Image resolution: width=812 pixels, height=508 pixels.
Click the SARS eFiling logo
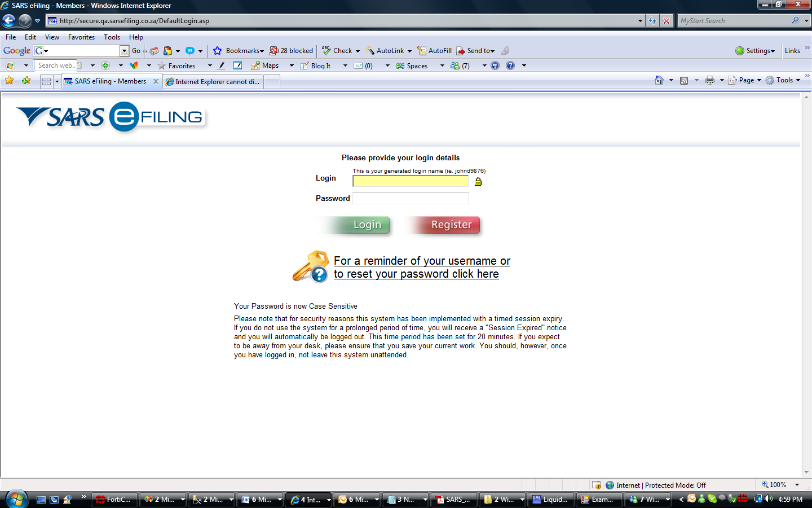pos(111,117)
